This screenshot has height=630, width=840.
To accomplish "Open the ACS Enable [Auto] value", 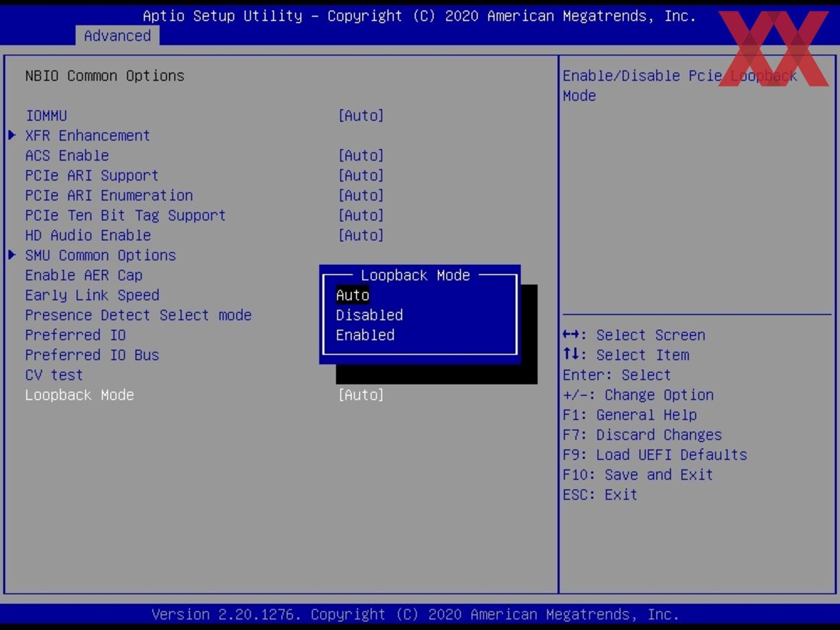I will click(361, 155).
